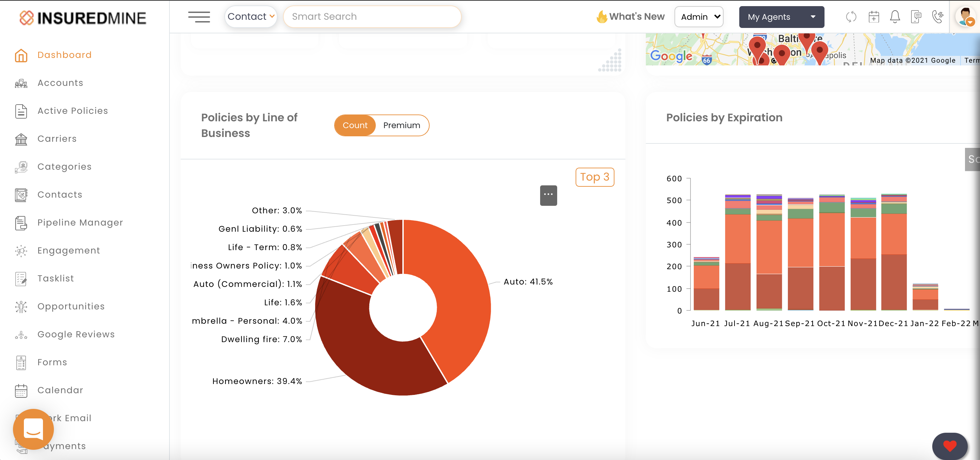980x460 pixels.
Task: Open the Dashboard from the sidebar
Action: 64,55
